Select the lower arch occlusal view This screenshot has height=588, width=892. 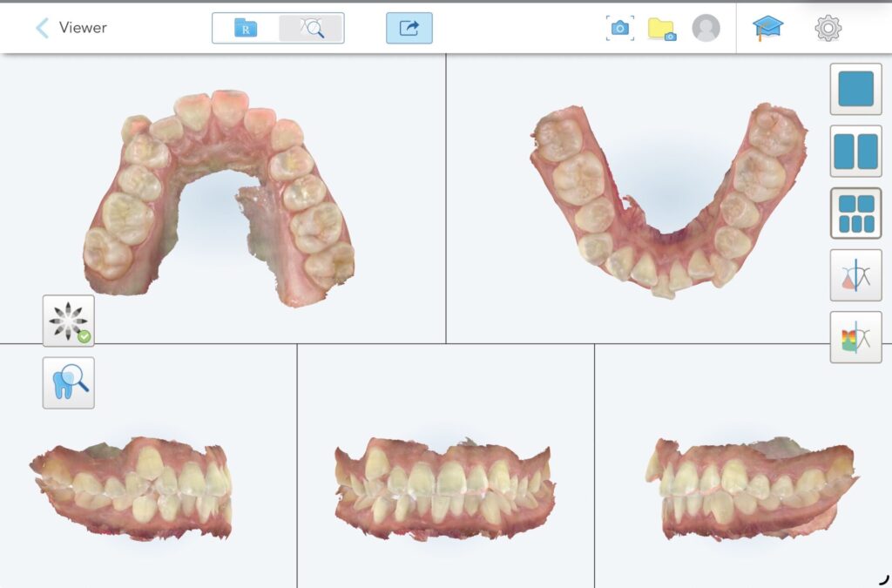coord(669,199)
